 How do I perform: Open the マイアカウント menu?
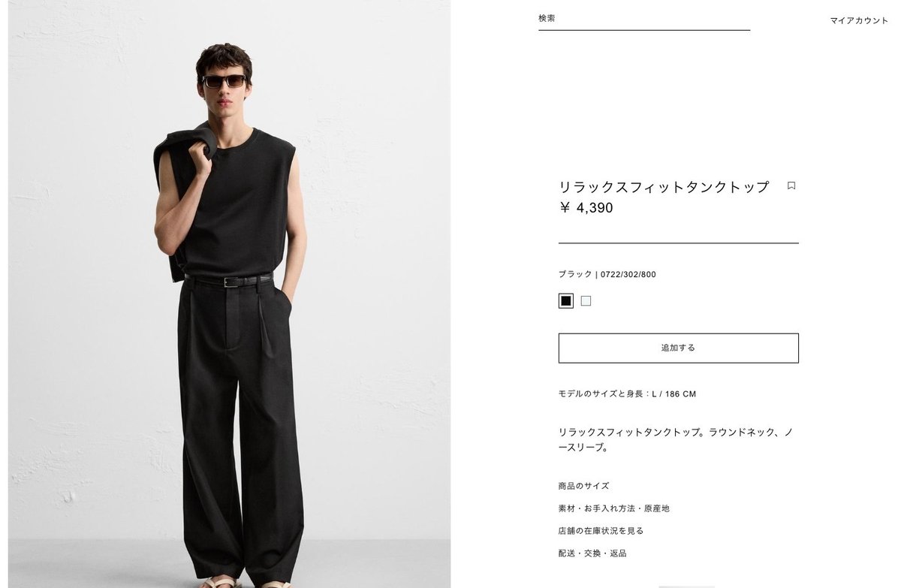pos(859,21)
